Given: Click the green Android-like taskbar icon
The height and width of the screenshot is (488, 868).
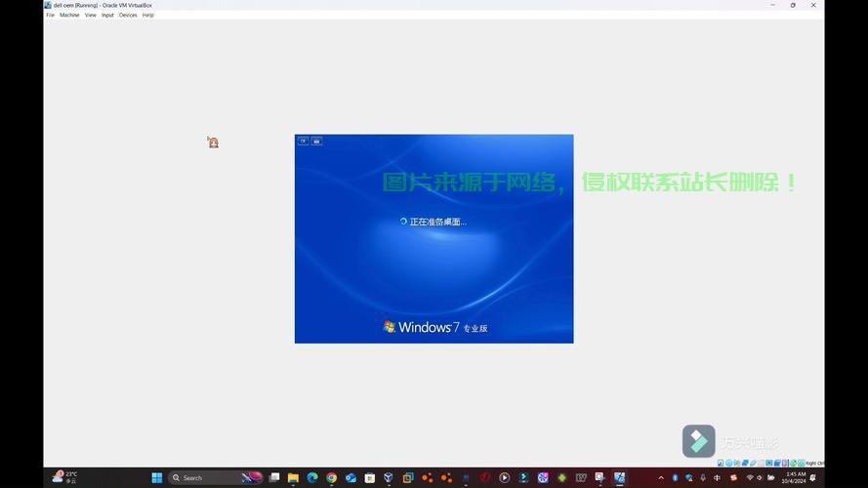Looking at the screenshot, I should tap(561, 477).
